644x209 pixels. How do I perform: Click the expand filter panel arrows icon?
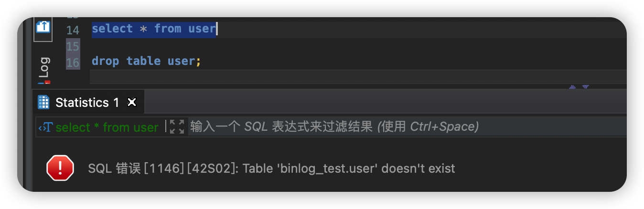[177, 127]
